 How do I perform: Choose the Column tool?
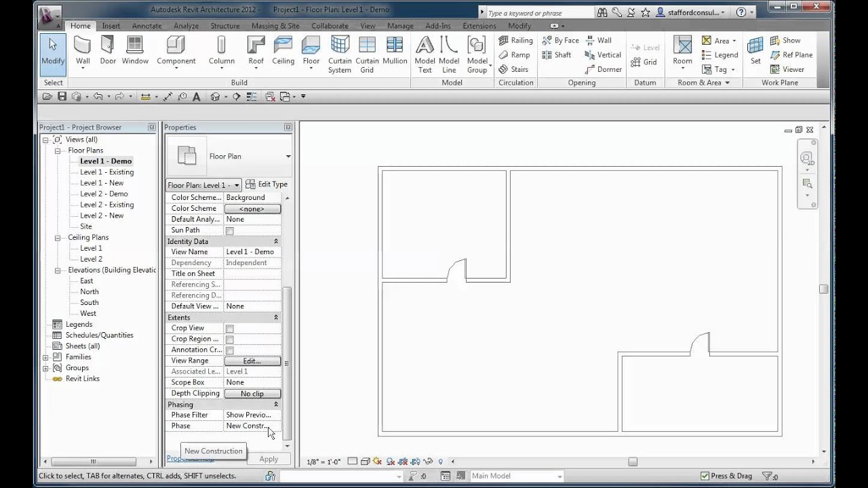222,53
